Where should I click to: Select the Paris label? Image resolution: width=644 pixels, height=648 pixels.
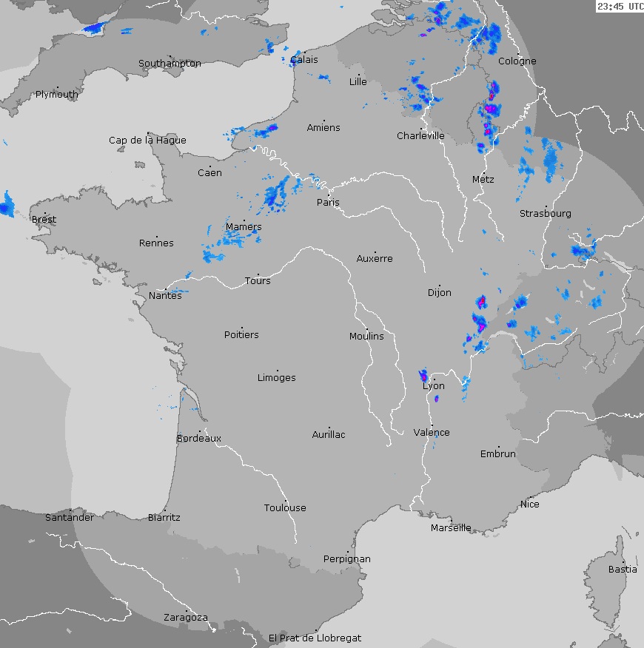pyautogui.click(x=328, y=202)
